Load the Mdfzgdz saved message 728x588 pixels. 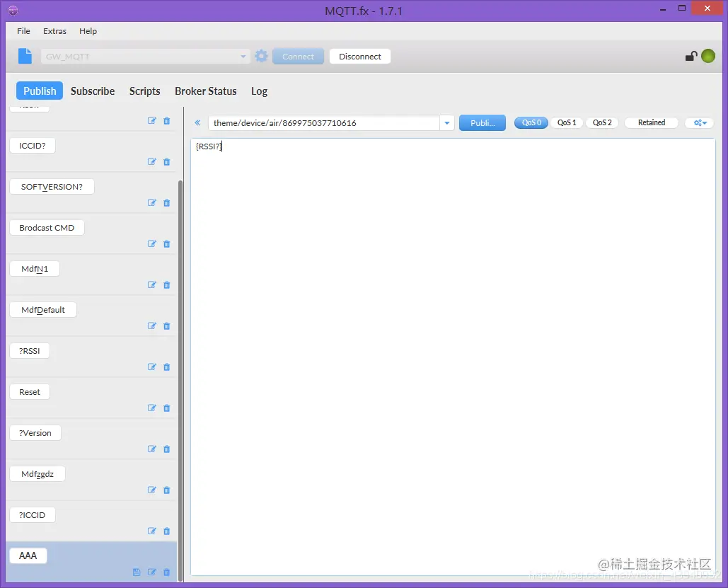pyautogui.click(x=37, y=474)
